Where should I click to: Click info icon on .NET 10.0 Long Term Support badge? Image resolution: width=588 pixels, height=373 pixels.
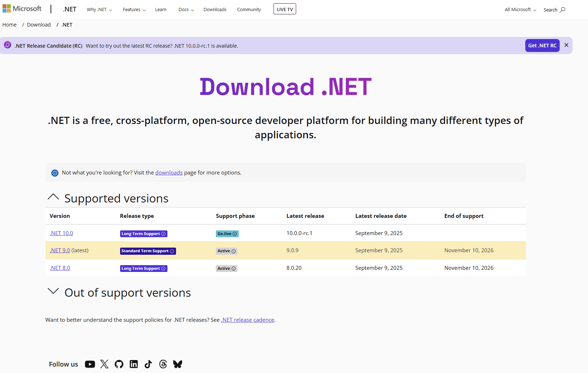coord(163,234)
